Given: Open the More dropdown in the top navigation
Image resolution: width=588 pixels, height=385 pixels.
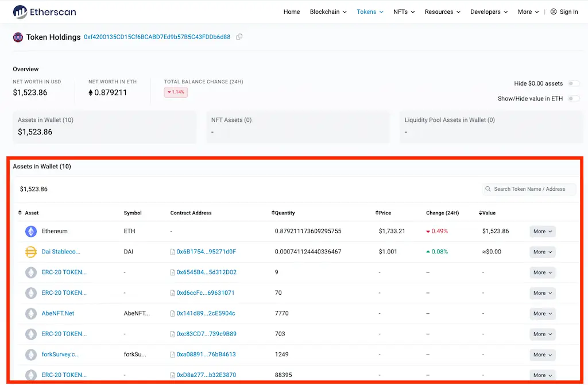Looking at the screenshot, I should (x=528, y=11).
